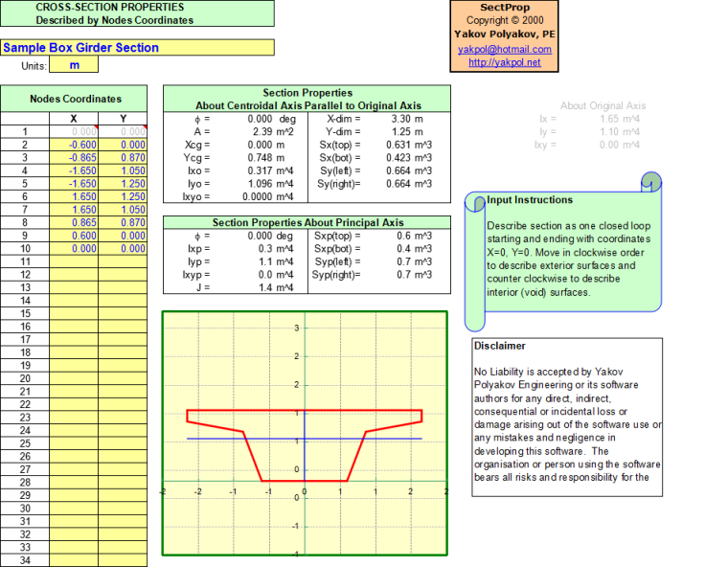Select node 2 X value -0.600

pyautogui.click(x=74, y=145)
